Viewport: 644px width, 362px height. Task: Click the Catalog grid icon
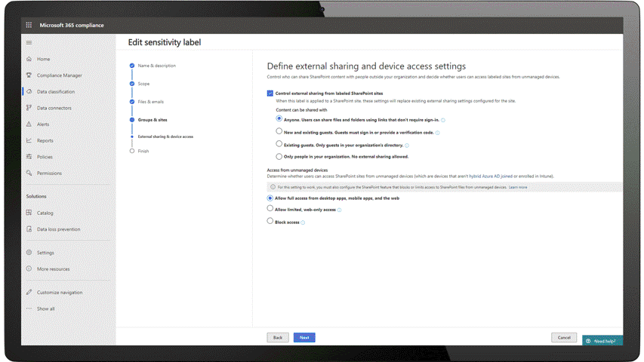[29, 213]
